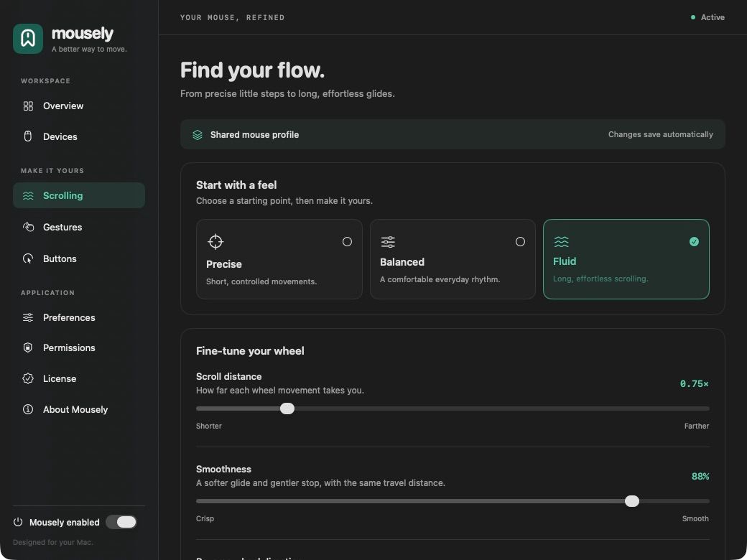Click the Scroll distance slider thumb
Image resolution: width=747 pixels, height=560 pixels.
[287, 409]
